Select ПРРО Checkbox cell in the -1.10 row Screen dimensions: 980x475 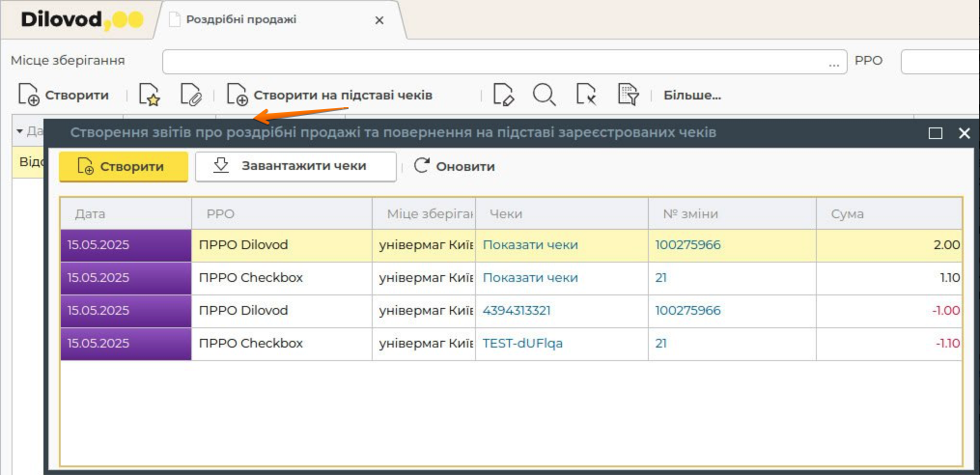[x=282, y=344]
